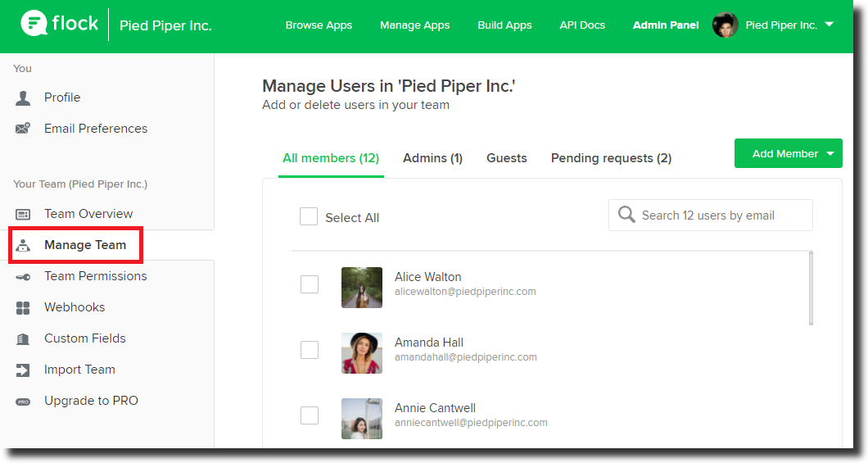Click the Flock logo icon

pyautogui.click(x=34, y=23)
